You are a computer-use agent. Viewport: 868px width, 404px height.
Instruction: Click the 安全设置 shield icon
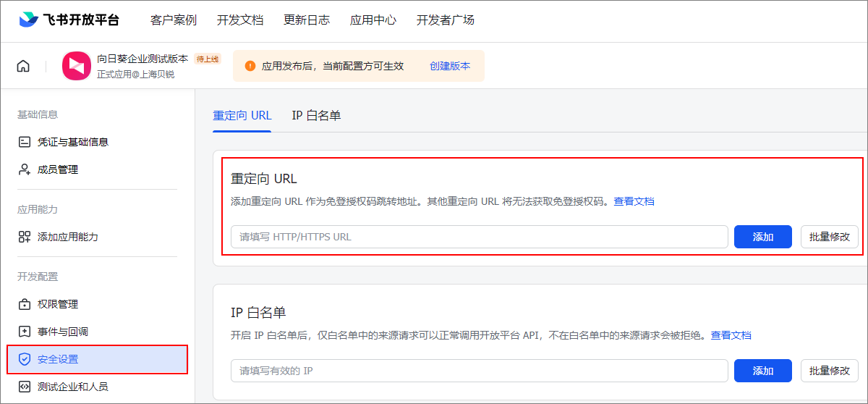(x=25, y=359)
